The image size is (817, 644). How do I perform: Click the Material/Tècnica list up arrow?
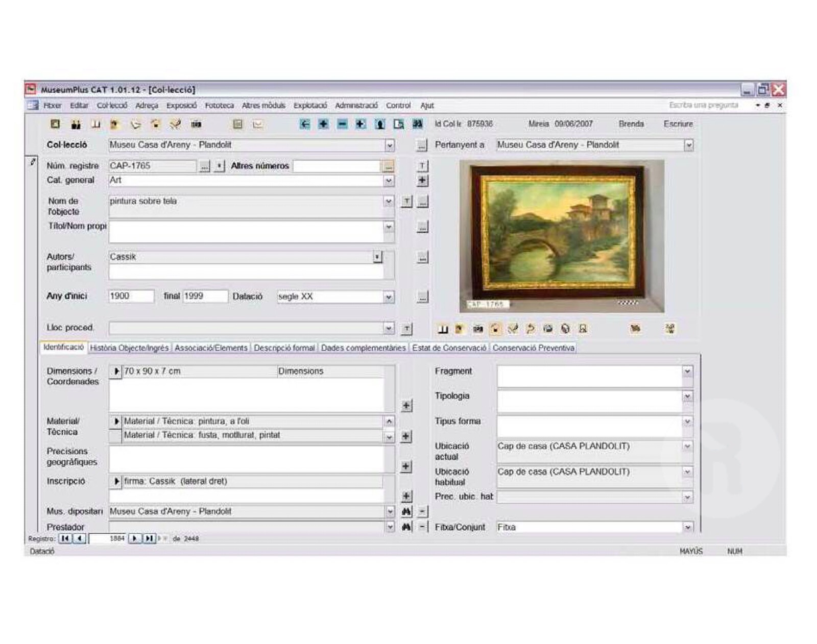pos(389,422)
